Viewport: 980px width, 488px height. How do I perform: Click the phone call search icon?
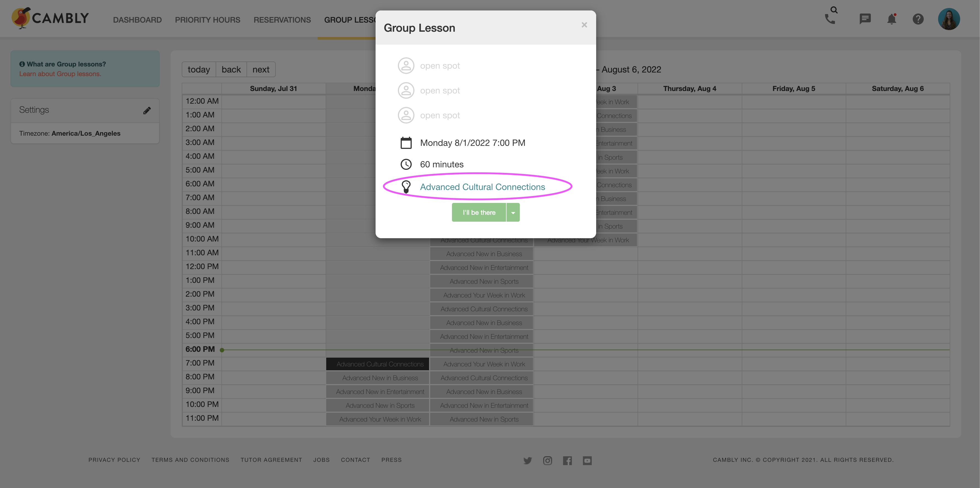pos(831,16)
